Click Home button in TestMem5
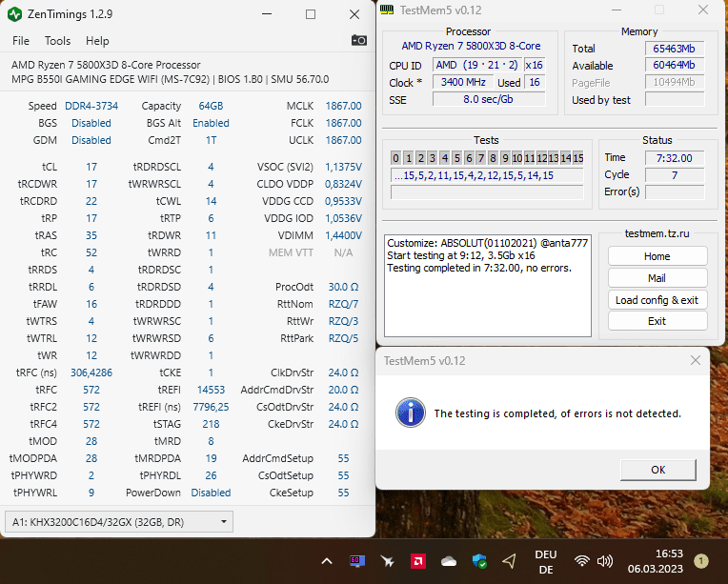The height and width of the screenshot is (584, 728). coord(657,256)
